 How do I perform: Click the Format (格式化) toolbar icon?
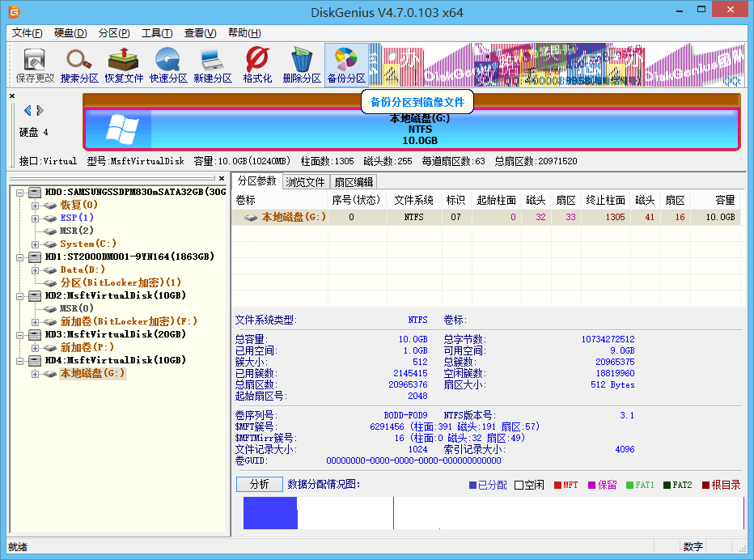(257, 65)
